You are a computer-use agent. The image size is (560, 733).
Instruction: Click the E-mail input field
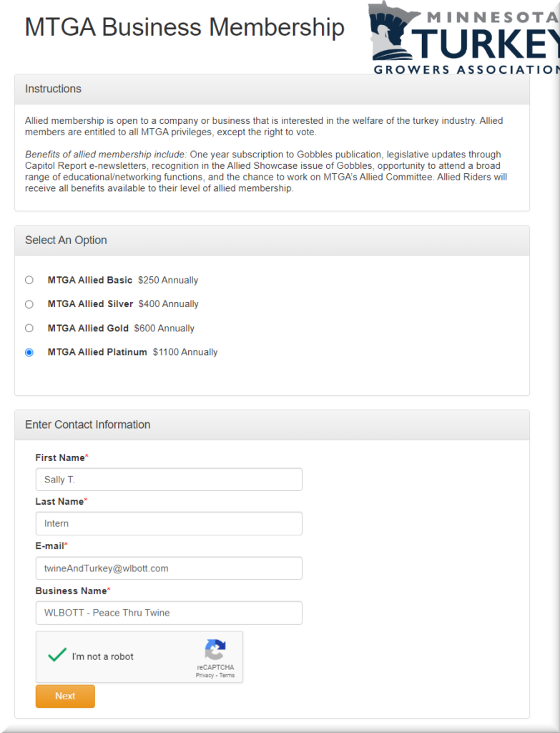(x=169, y=568)
